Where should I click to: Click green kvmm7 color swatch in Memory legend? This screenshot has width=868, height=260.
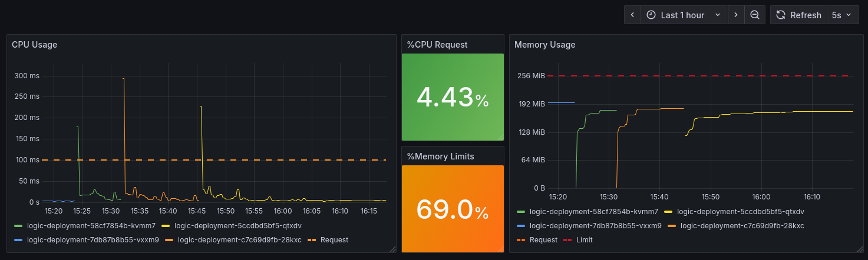(x=520, y=211)
